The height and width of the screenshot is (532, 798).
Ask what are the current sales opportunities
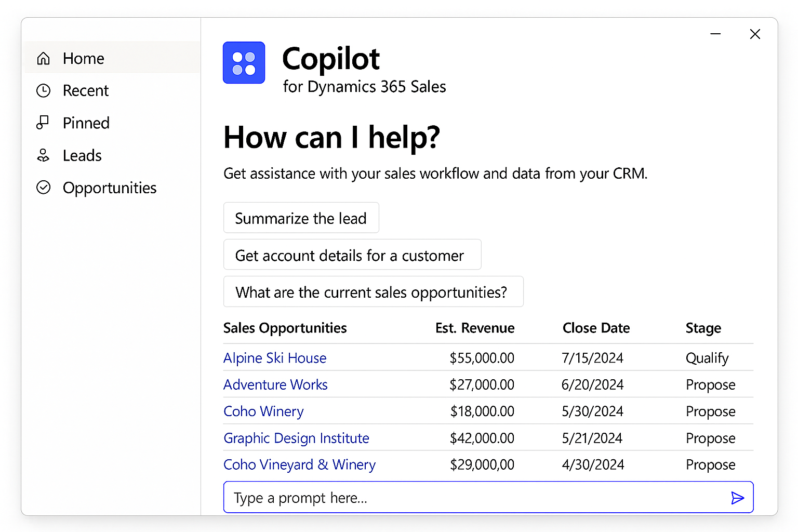[x=373, y=291]
